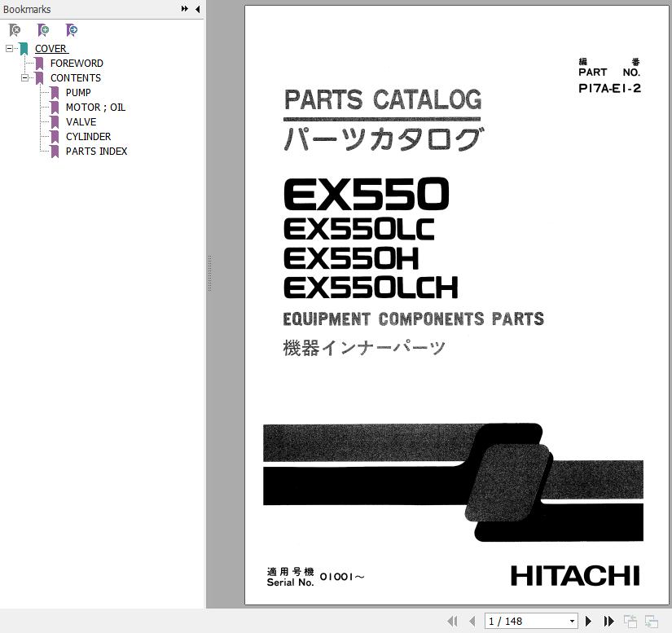Go to the next page
The width and height of the screenshot is (672, 633).
(589, 622)
